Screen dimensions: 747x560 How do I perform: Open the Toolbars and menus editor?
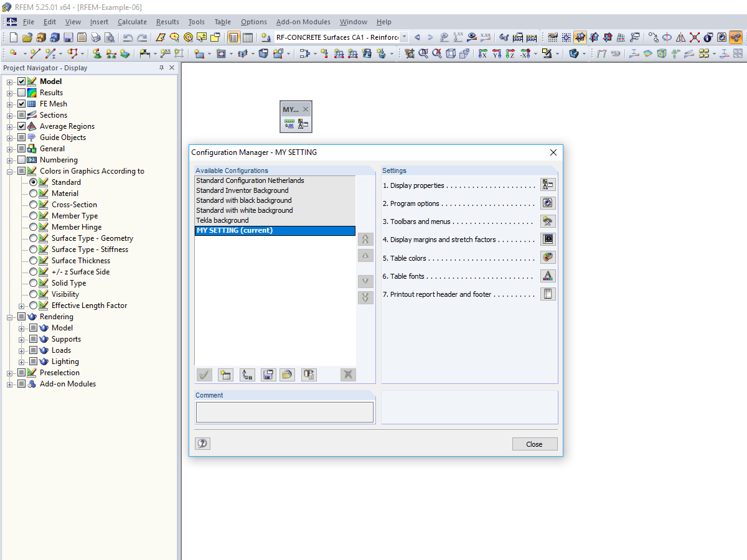pos(548,221)
